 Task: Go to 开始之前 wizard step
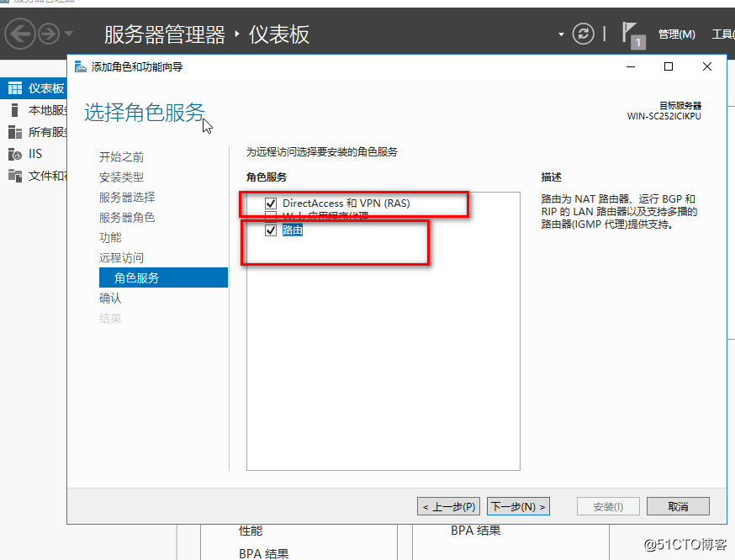[x=121, y=157]
